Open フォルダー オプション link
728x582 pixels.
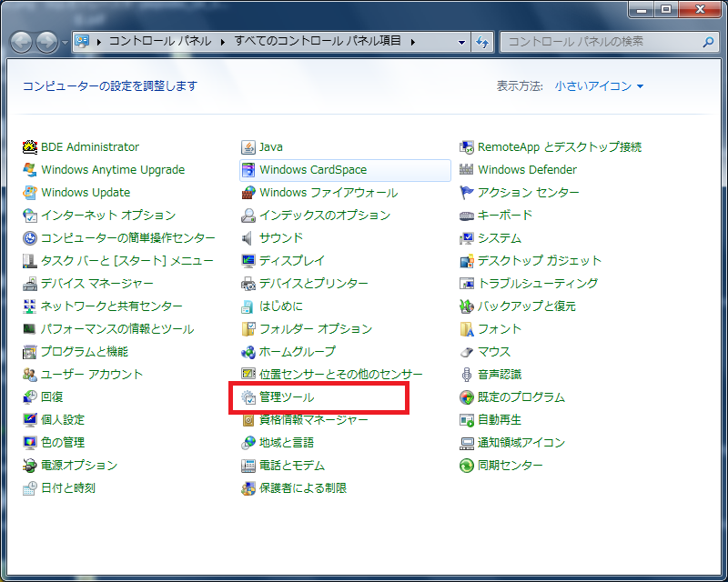pyautogui.click(x=316, y=329)
